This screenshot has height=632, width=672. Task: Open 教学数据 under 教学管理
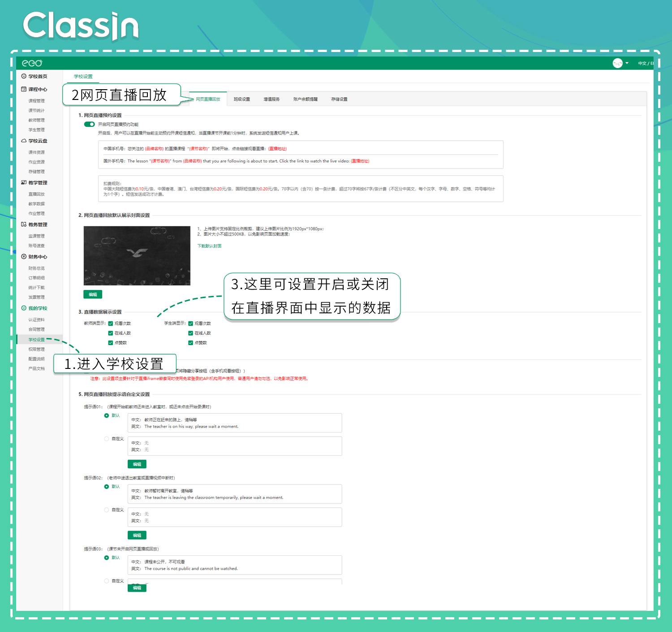tap(36, 203)
